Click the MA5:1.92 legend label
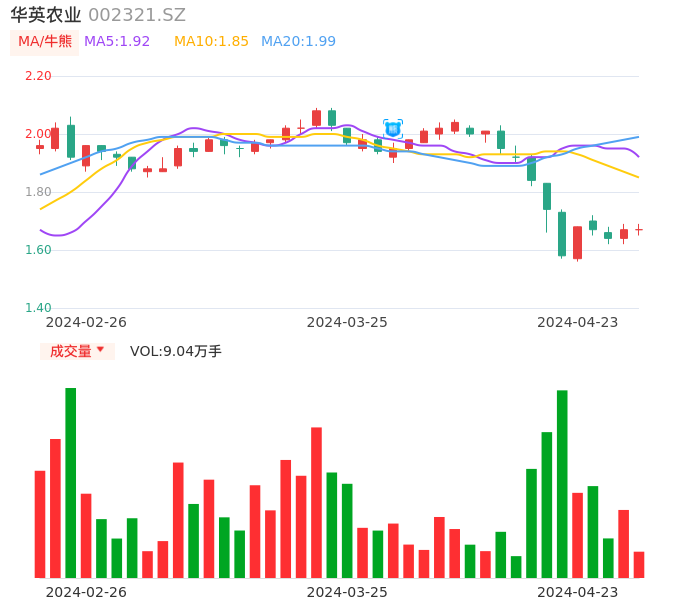 click(x=117, y=42)
